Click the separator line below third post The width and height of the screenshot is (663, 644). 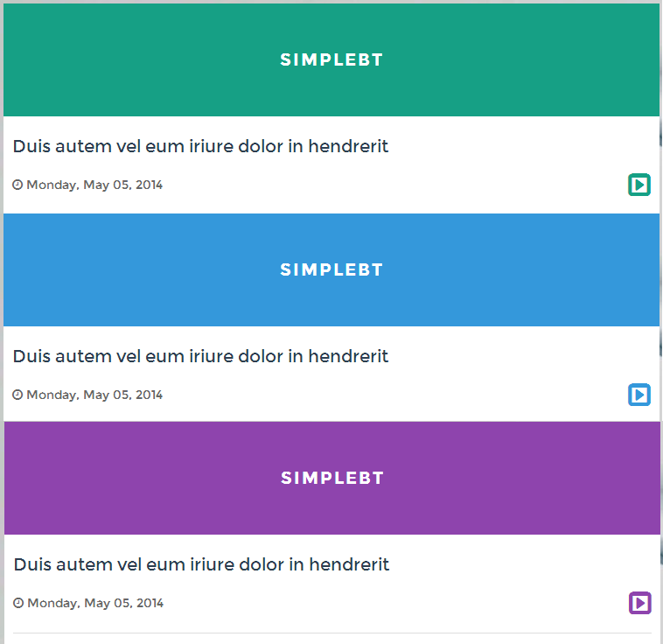pos(332,633)
